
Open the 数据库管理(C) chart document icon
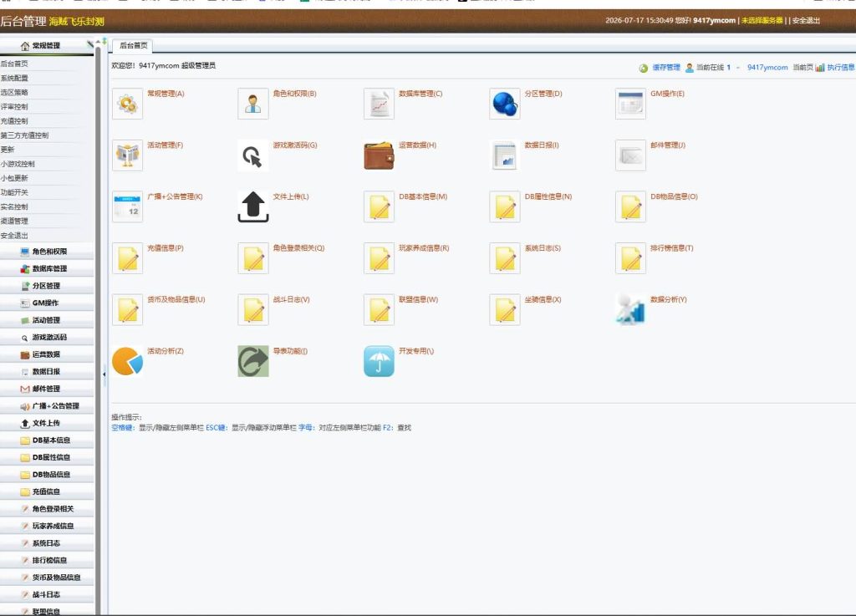379,104
